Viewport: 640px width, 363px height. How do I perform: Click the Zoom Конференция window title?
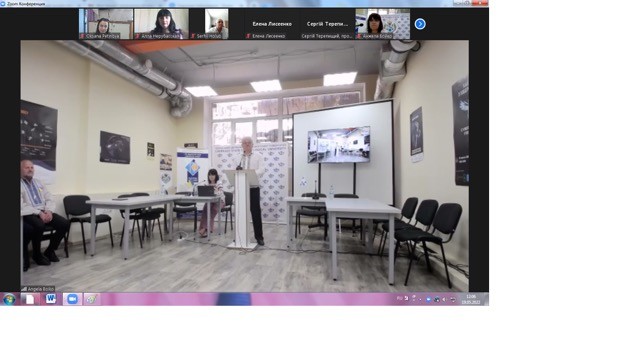point(26,4)
